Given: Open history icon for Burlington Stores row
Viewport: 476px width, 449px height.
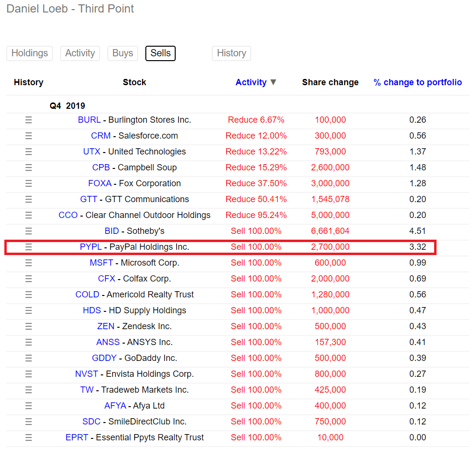Looking at the screenshot, I should click(28, 120).
